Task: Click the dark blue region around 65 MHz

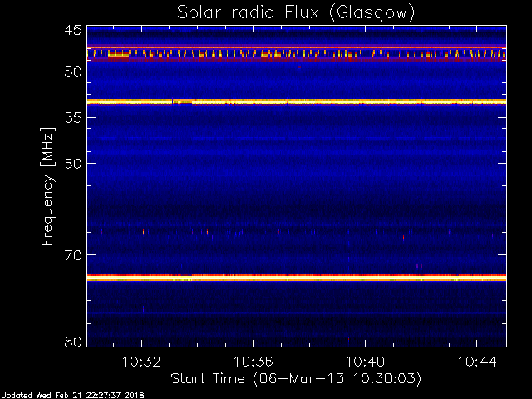Action: [297, 209]
